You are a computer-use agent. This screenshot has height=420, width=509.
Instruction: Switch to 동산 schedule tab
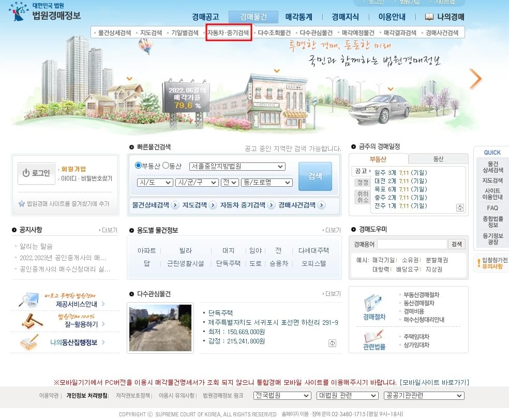[x=438, y=159]
